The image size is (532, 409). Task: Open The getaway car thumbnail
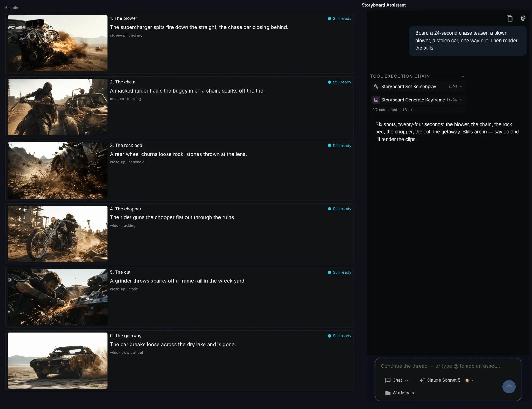click(57, 361)
